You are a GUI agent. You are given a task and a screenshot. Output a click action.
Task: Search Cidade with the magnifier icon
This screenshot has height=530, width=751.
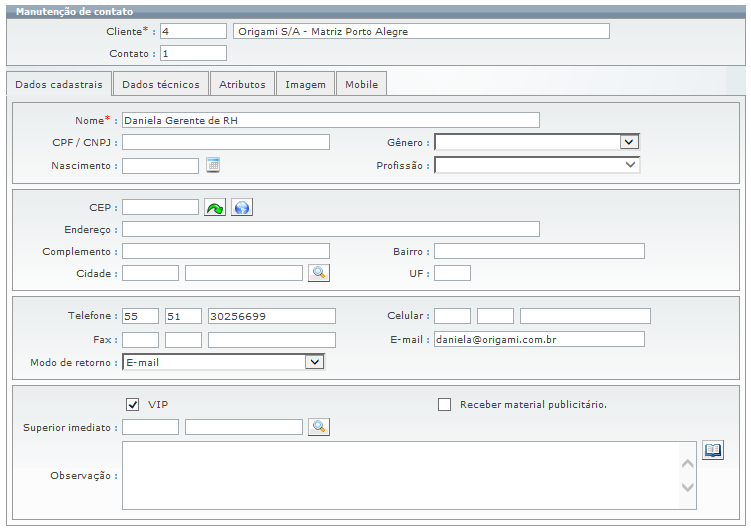click(x=318, y=272)
